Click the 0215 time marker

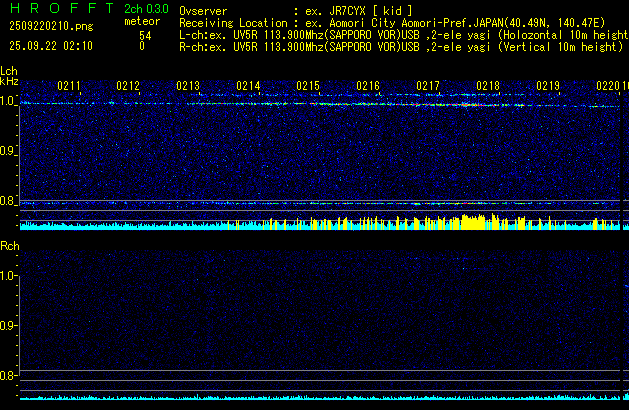point(308,86)
